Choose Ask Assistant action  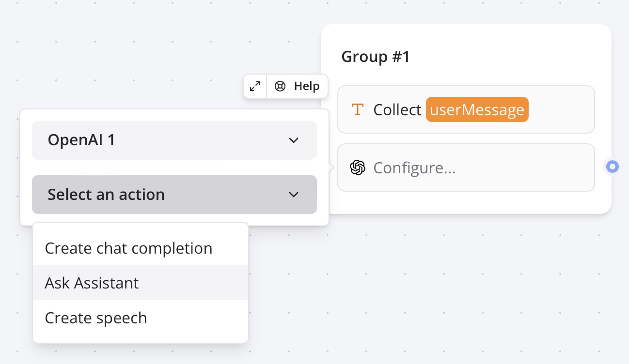coord(141,283)
